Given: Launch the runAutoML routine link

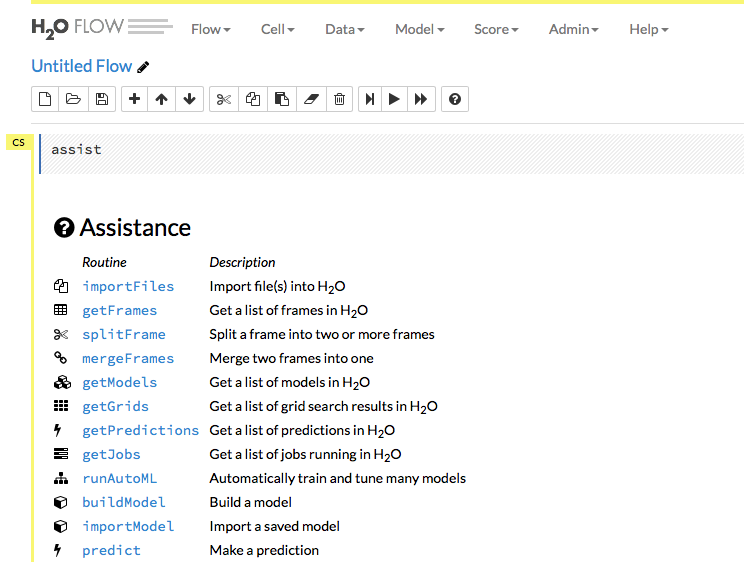Looking at the screenshot, I should pos(120,478).
